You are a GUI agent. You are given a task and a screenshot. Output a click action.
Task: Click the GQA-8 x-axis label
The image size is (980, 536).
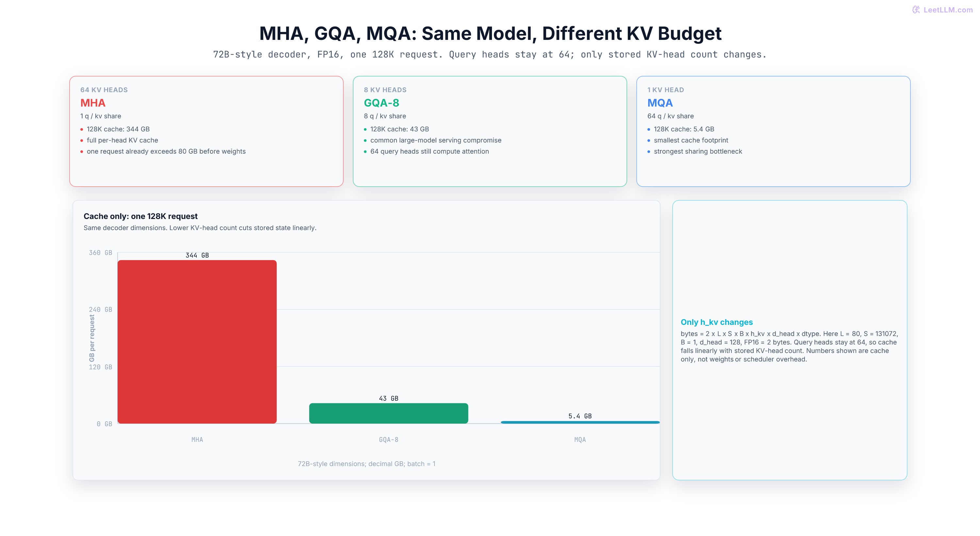coord(388,439)
